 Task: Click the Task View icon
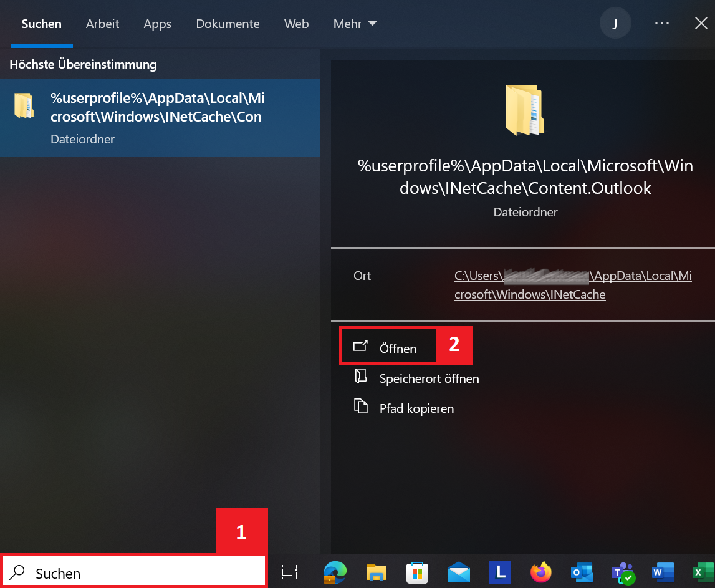pyautogui.click(x=290, y=572)
